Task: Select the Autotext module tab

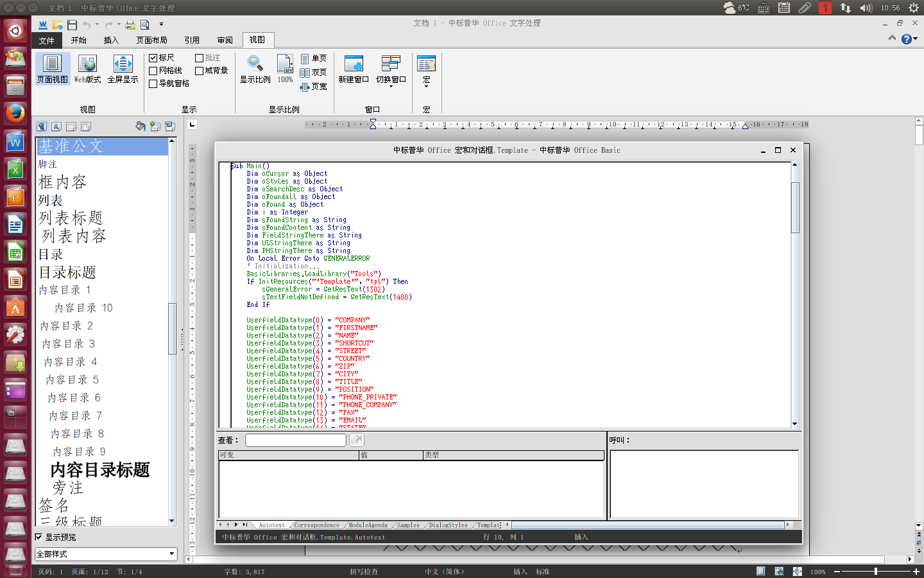Action: [x=271, y=525]
